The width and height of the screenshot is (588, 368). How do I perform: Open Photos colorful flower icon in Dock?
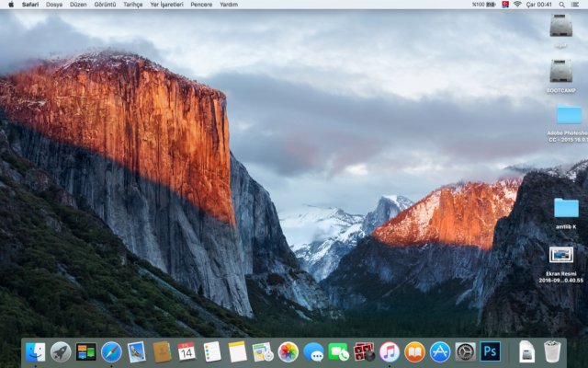click(288, 352)
